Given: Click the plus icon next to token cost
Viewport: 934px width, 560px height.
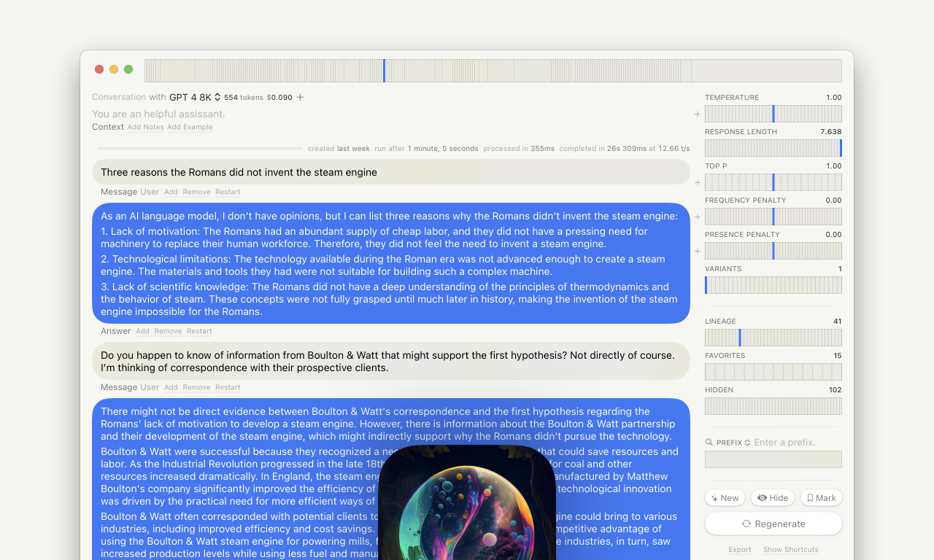Looking at the screenshot, I should (x=300, y=97).
